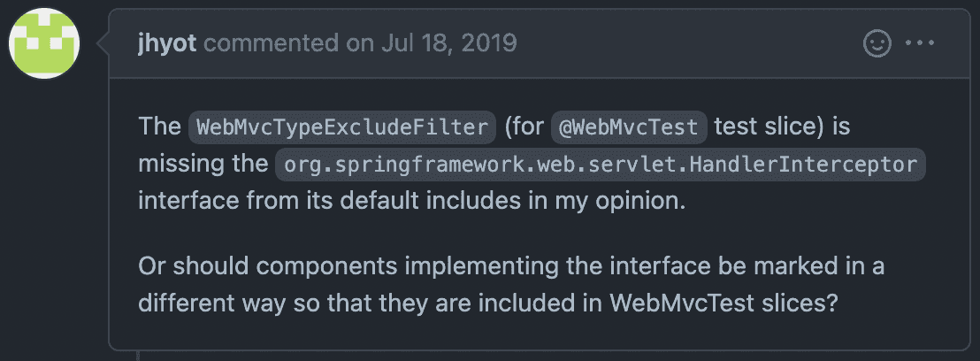Select the @WebMvcTest inline code
This screenshot has width=980, height=361.
(628, 127)
